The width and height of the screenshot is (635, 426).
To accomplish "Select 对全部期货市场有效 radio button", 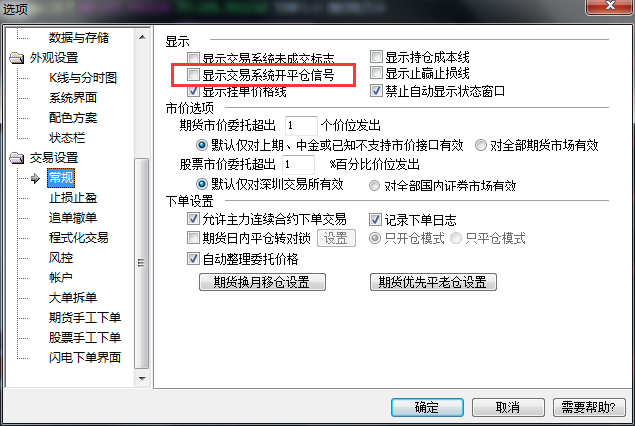I will pyautogui.click(x=481, y=145).
